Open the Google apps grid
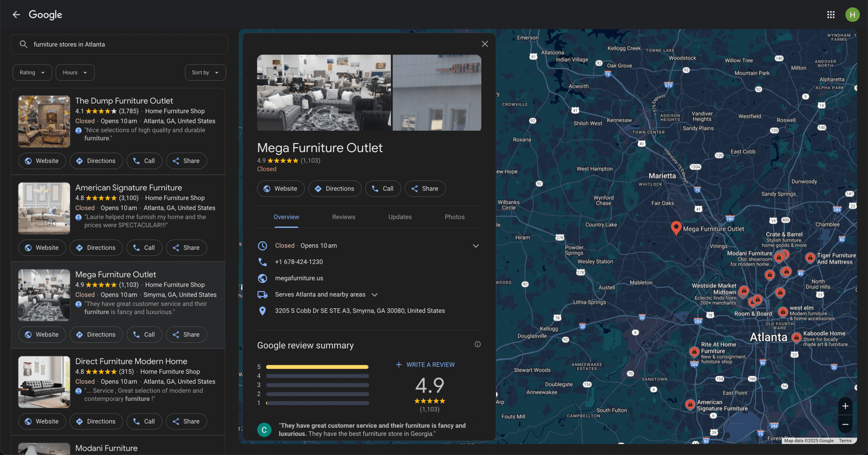This screenshot has height=455, width=868. [x=831, y=15]
